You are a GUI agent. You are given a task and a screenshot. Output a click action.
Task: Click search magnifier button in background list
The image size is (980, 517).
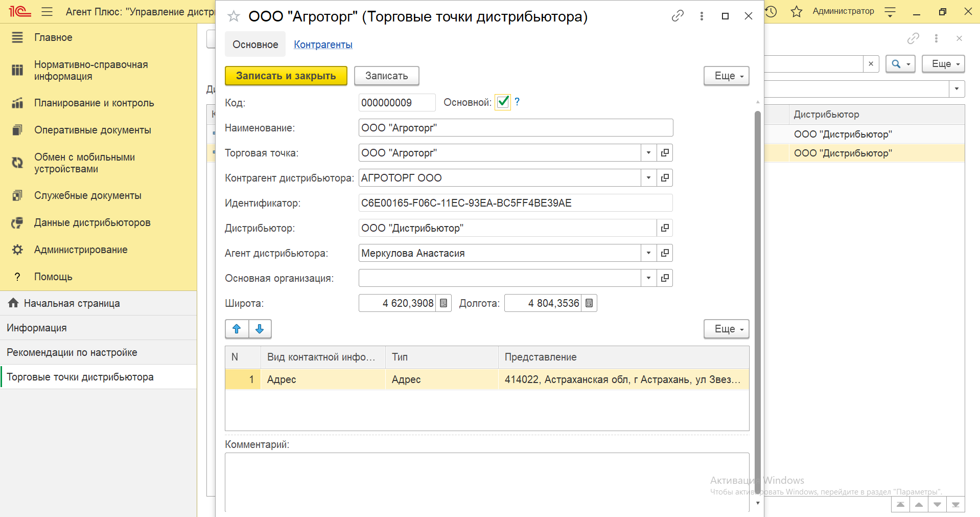900,64
